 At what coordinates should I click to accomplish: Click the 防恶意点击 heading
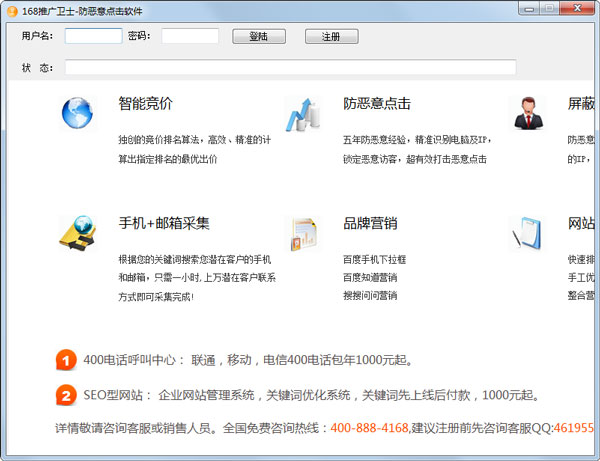(x=377, y=103)
